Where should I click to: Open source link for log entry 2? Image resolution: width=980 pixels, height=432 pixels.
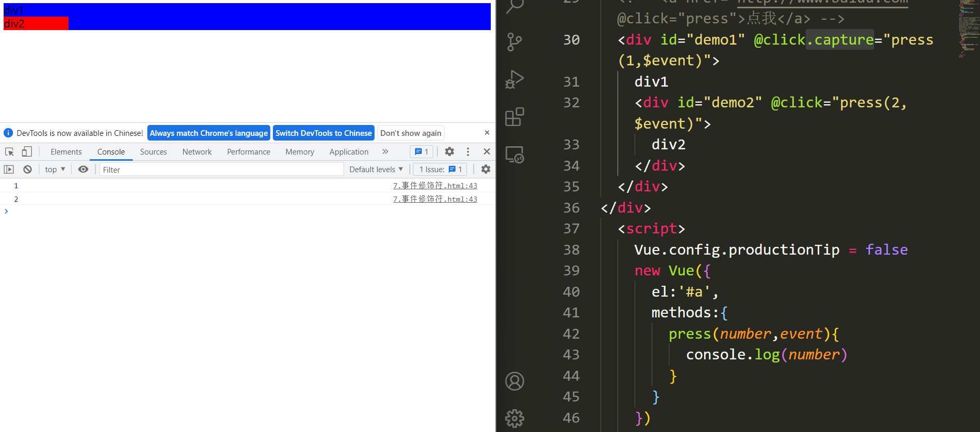pyautogui.click(x=435, y=199)
